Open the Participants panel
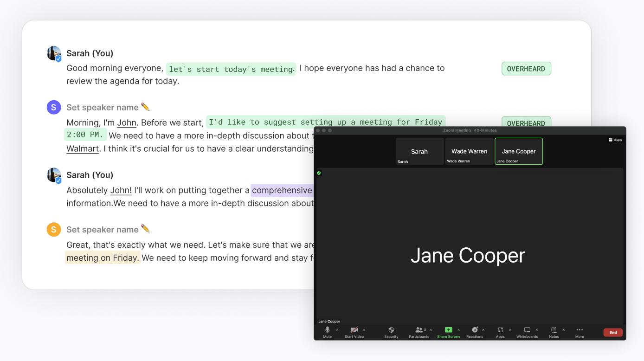 click(419, 332)
